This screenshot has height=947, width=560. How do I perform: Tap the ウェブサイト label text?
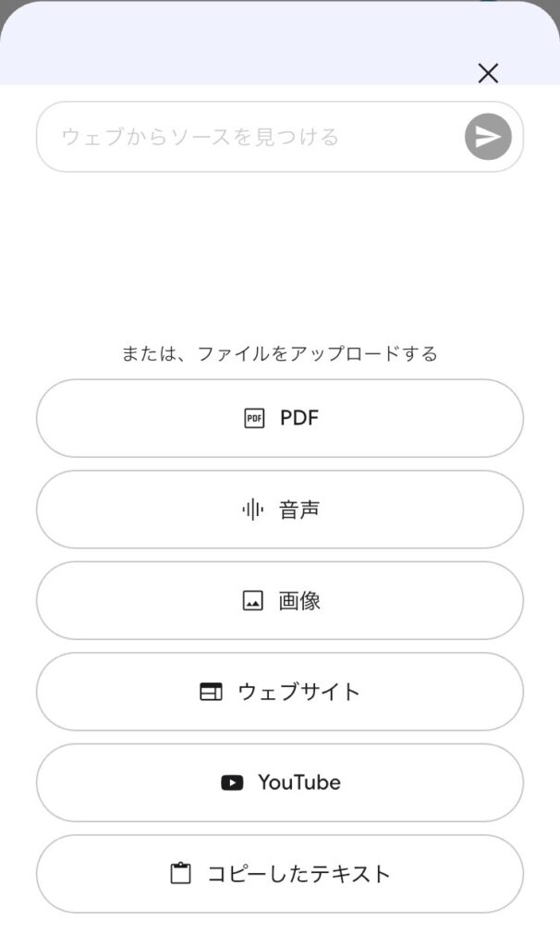(x=299, y=692)
